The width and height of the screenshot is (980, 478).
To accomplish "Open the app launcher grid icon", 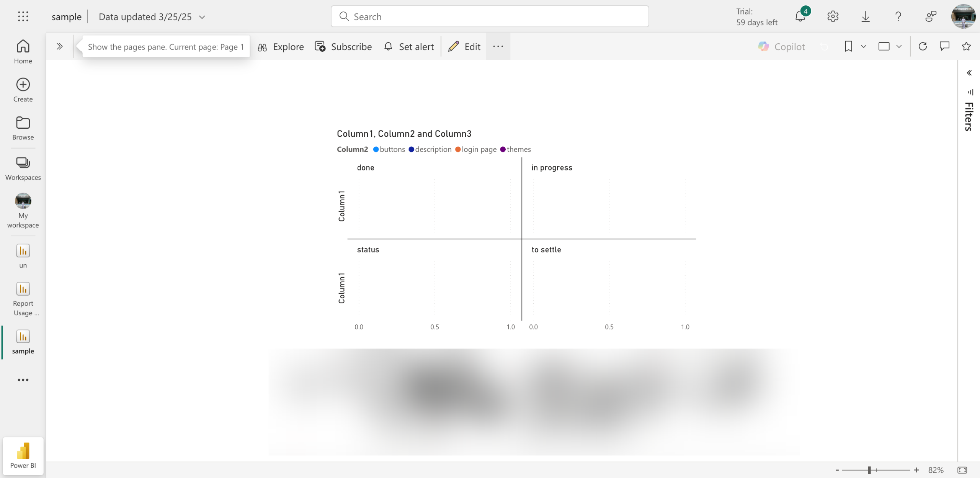I will click(23, 16).
